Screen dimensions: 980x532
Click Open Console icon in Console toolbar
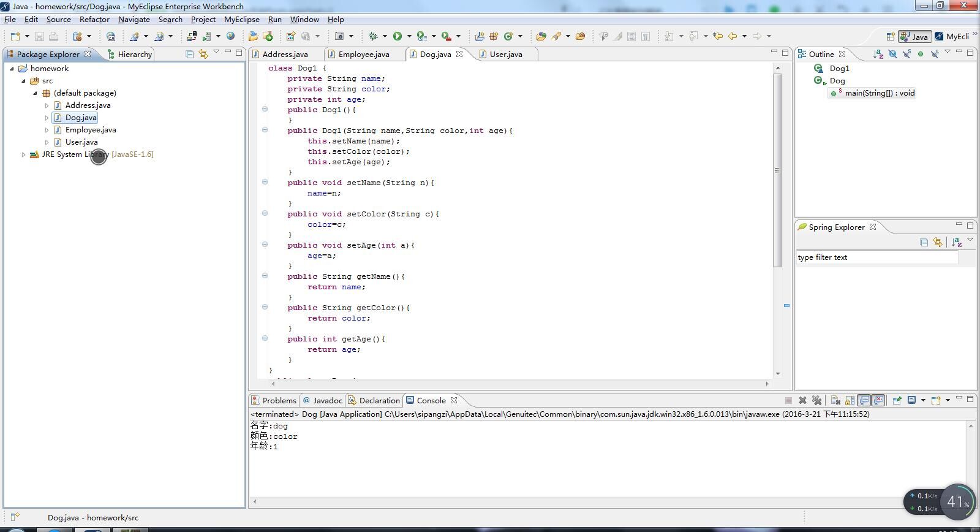tap(936, 400)
